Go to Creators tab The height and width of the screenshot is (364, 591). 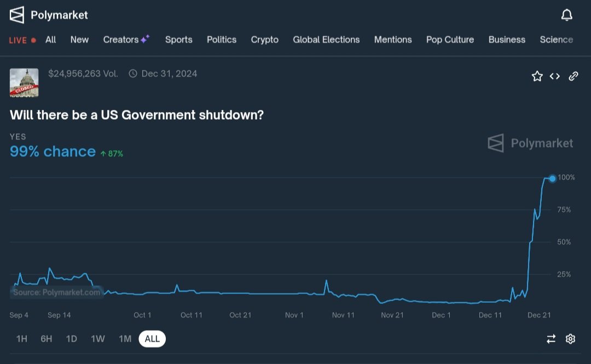(126, 39)
